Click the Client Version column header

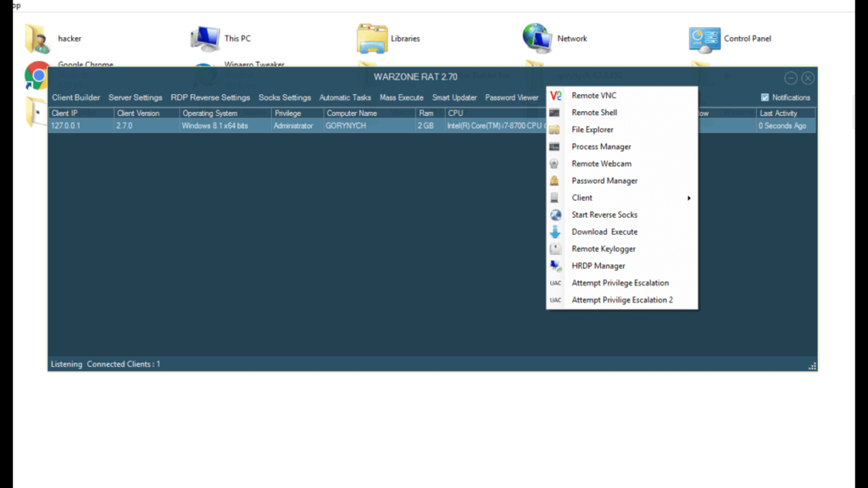147,114
